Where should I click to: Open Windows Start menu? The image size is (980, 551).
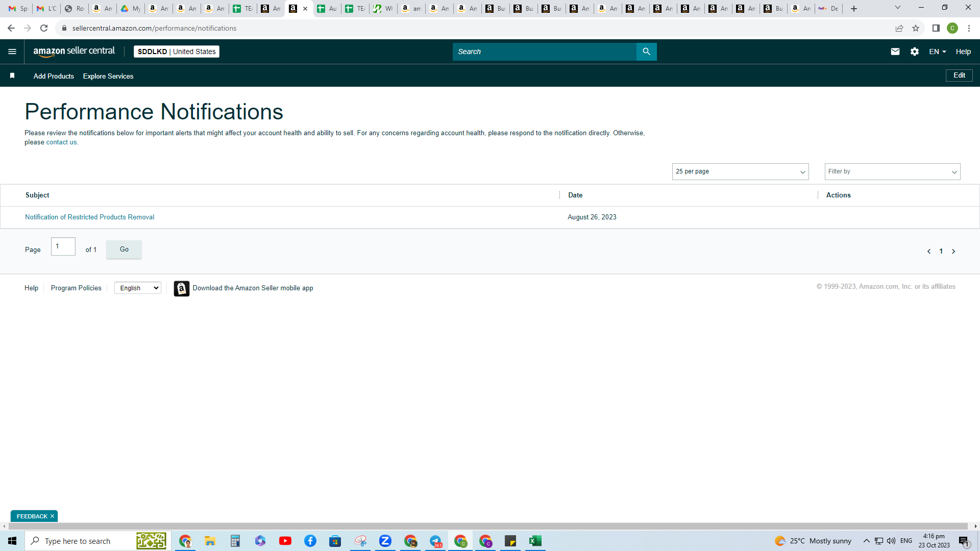pos(12,541)
